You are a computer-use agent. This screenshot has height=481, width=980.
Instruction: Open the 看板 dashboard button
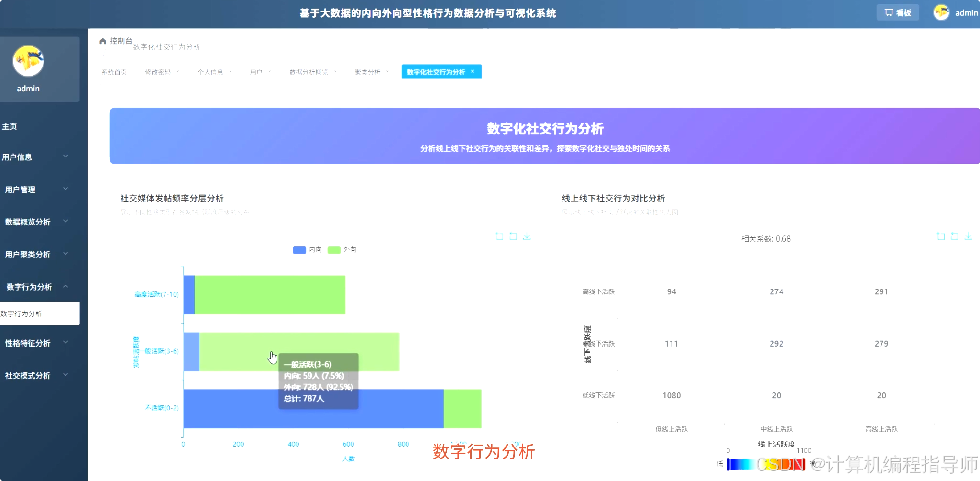[898, 12]
